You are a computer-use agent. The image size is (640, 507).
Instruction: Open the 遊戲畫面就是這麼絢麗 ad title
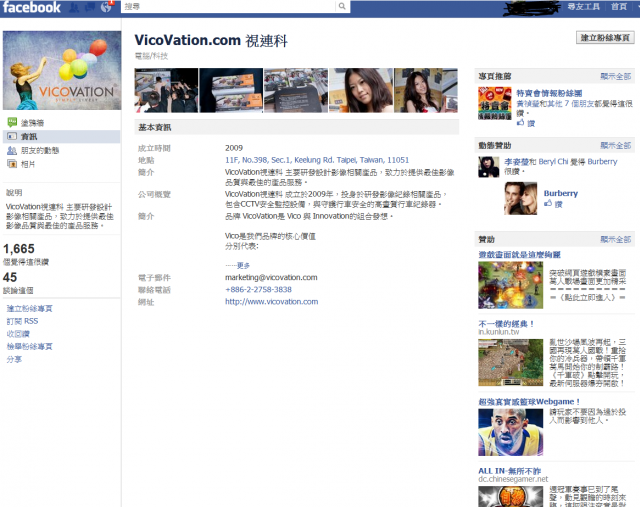point(519,255)
